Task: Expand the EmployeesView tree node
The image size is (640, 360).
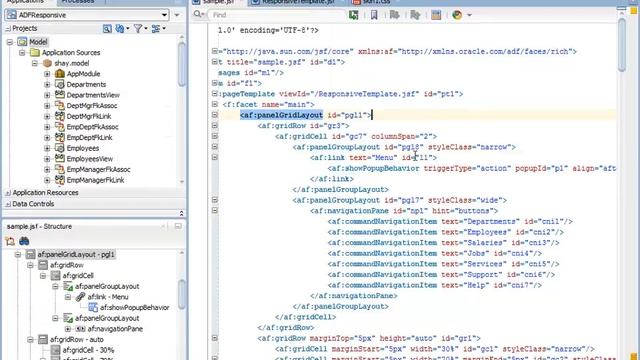Action: 47,159
